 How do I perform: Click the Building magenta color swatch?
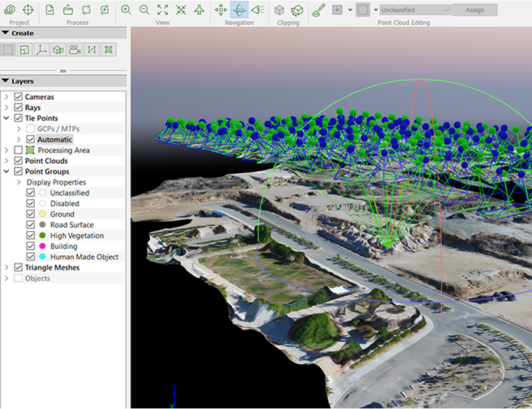click(42, 246)
